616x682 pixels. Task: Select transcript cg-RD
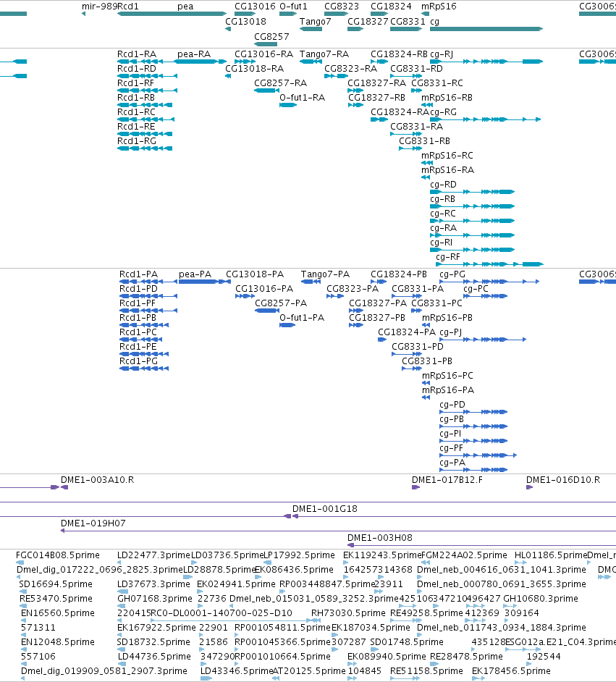point(443,185)
